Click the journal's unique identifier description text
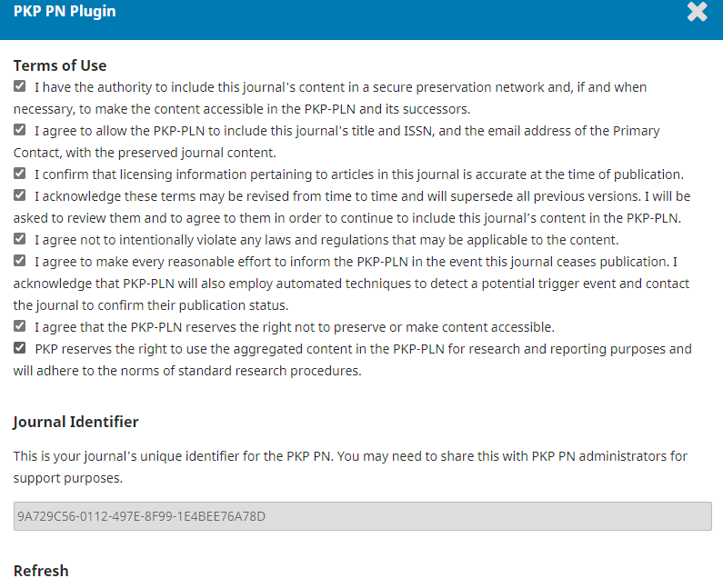 tap(350, 467)
